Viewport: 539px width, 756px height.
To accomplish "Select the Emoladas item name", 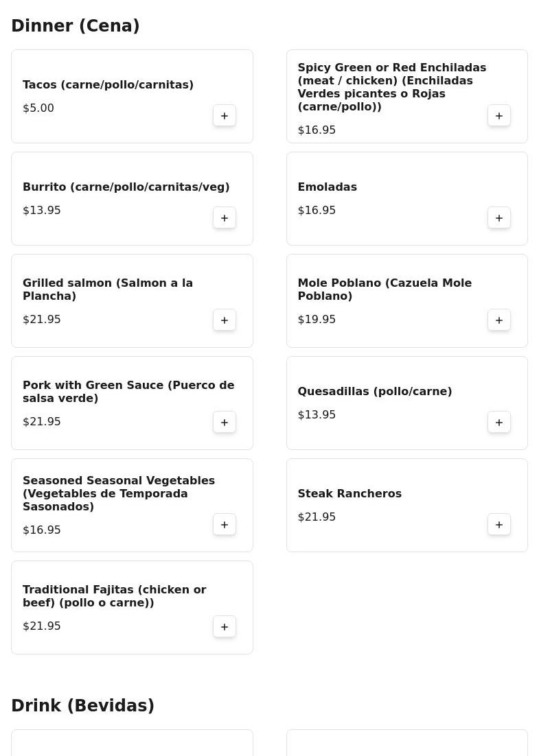I will tap(327, 187).
